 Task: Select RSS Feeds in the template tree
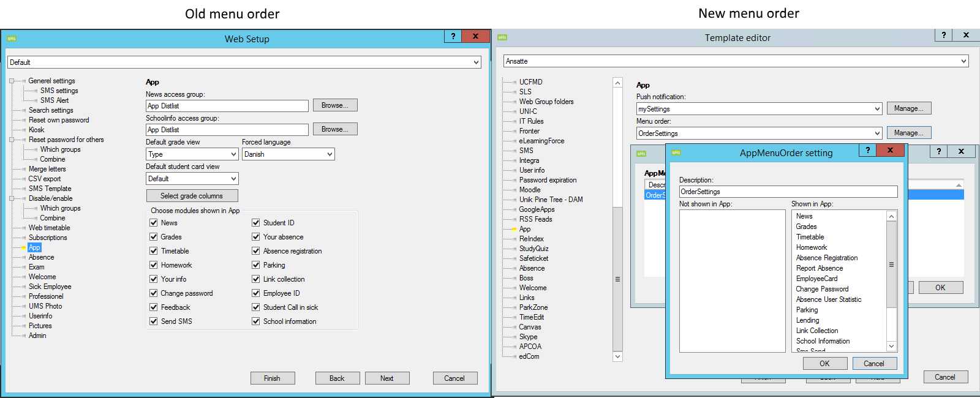pyautogui.click(x=535, y=219)
